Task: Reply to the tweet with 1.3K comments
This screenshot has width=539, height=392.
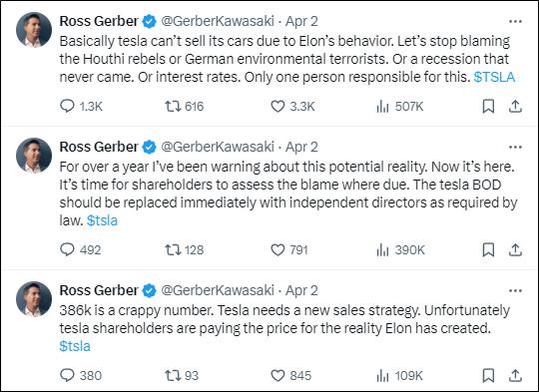Action: point(81,106)
